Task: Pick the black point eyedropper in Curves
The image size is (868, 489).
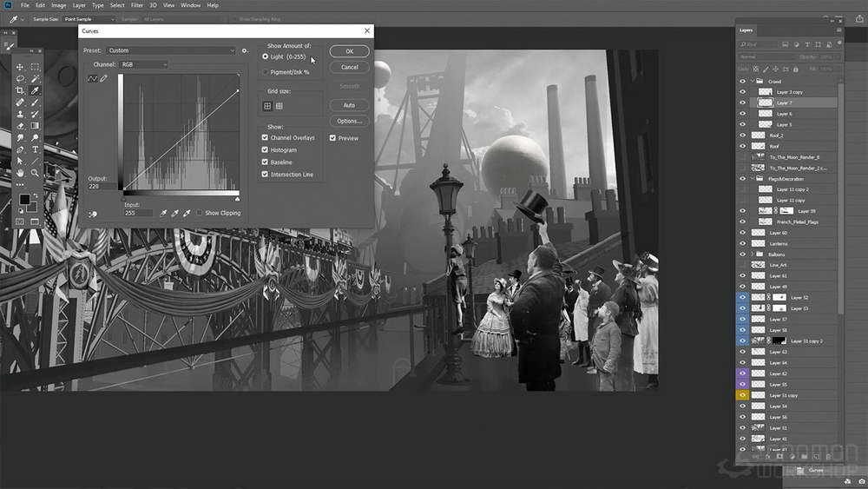Action: (x=163, y=213)
